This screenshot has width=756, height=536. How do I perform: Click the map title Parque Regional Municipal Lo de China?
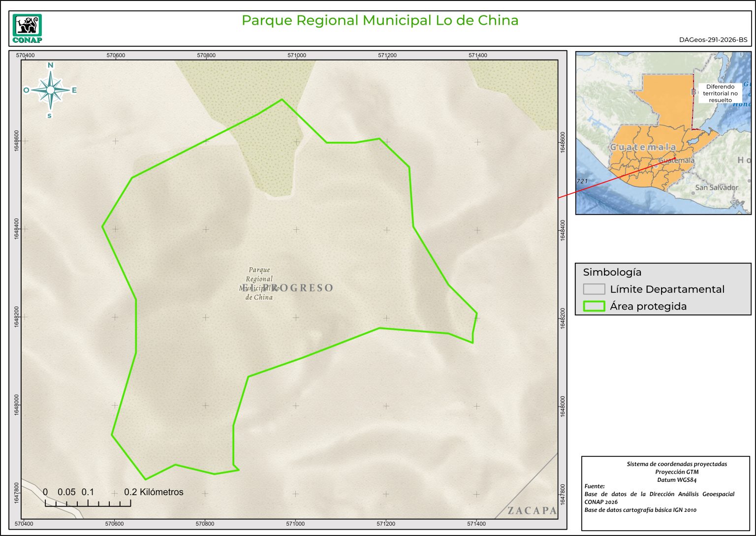(x=379, y=21)
